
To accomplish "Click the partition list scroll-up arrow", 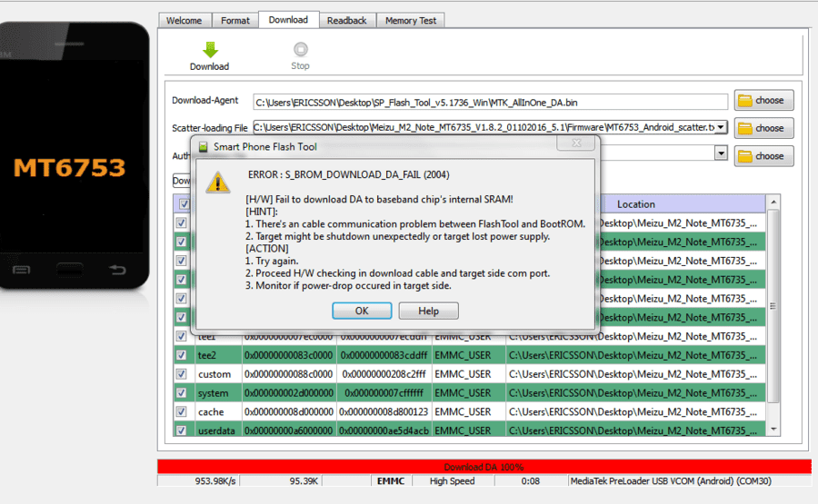I will click(x=773, y=203).
